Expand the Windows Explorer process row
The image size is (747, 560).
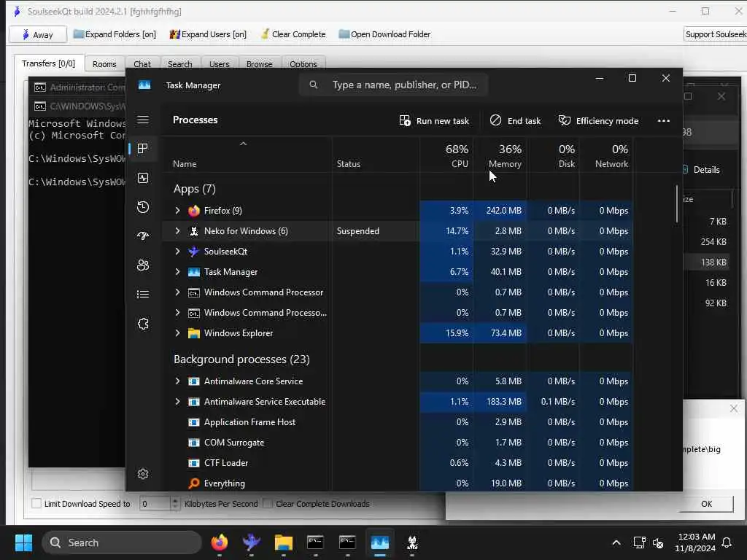click(177, 333)
